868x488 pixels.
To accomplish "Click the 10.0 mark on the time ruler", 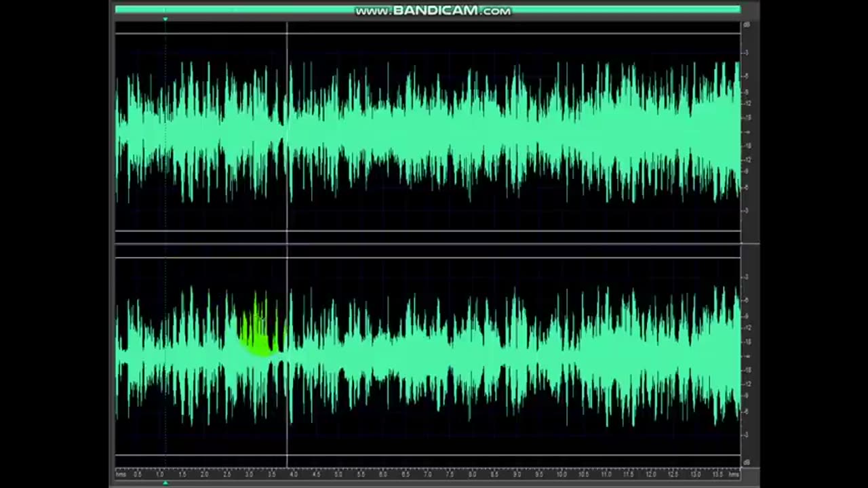I will click(561, 474).
